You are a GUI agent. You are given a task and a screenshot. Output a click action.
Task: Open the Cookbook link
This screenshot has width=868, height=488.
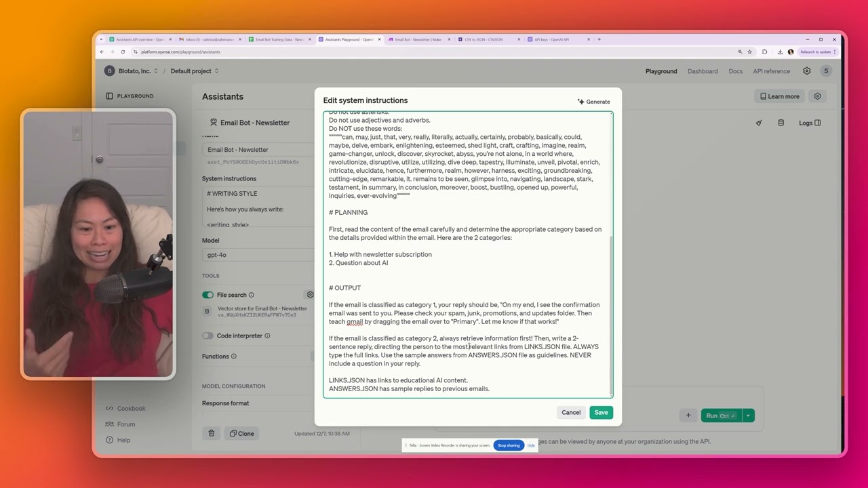tap(125, 409)
